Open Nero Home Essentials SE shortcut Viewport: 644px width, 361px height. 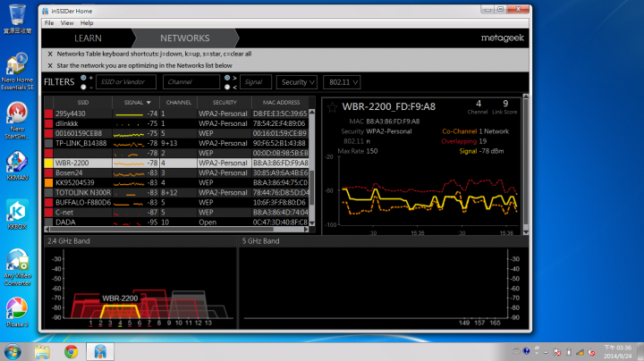tap(17, 71)
